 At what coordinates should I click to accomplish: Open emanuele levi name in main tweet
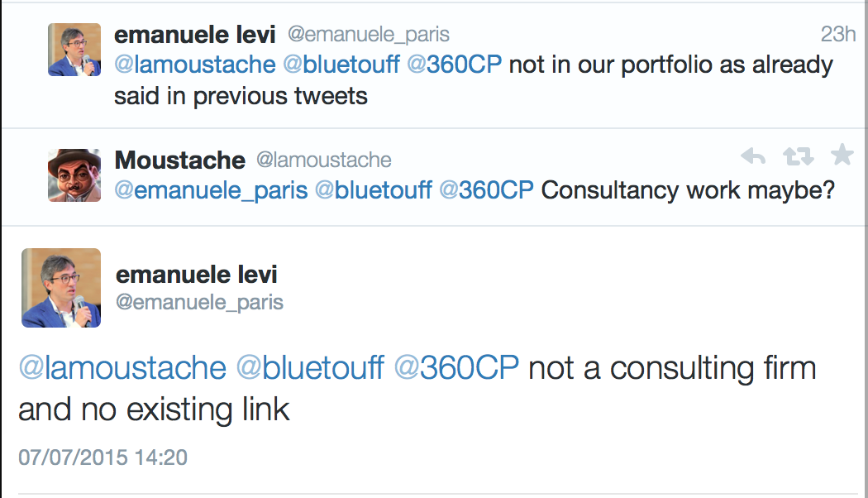click(x=197, y=274)
